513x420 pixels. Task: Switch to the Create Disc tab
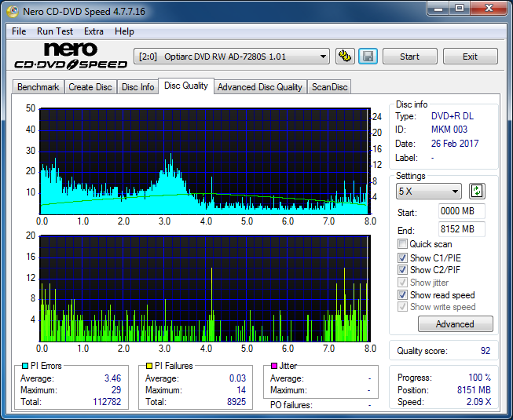tap(90, 87)
